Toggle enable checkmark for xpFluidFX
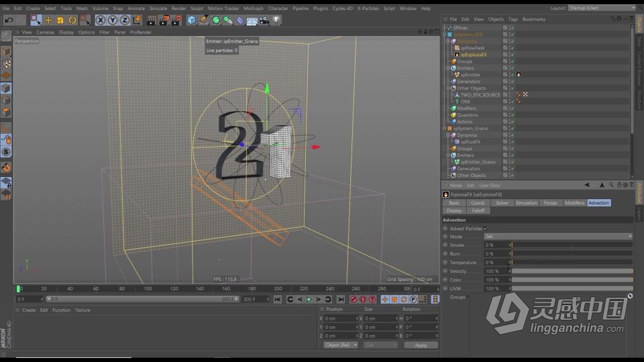This screenshot has width=644, height=362. pos(513,142)
